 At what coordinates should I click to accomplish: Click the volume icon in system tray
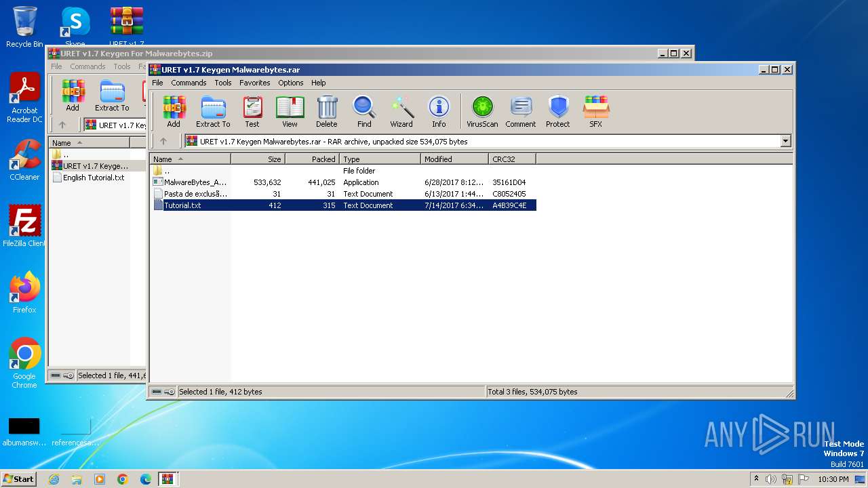point(771,479)
